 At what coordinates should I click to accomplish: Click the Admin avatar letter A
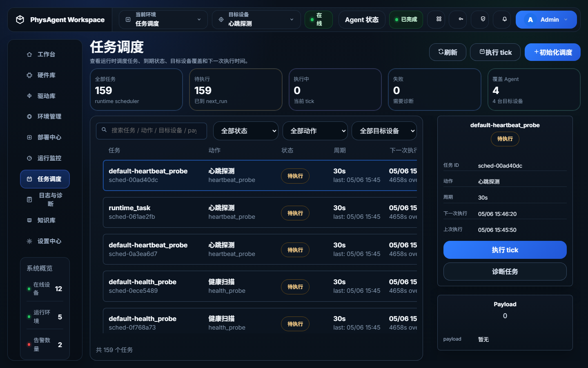pos(530,20)
